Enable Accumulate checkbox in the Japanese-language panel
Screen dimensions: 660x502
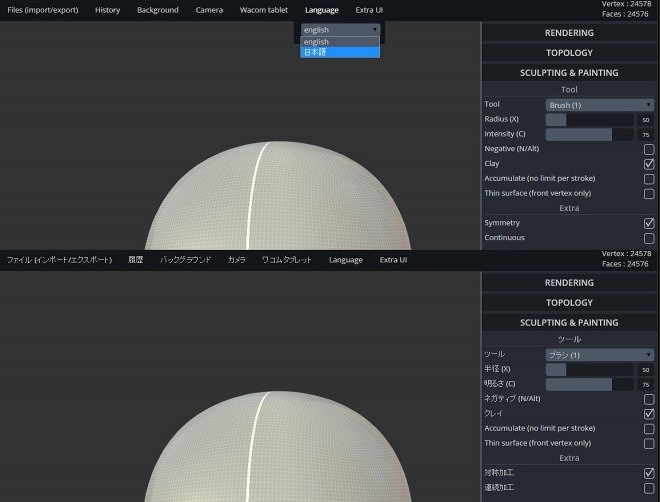tap(649, 429)
